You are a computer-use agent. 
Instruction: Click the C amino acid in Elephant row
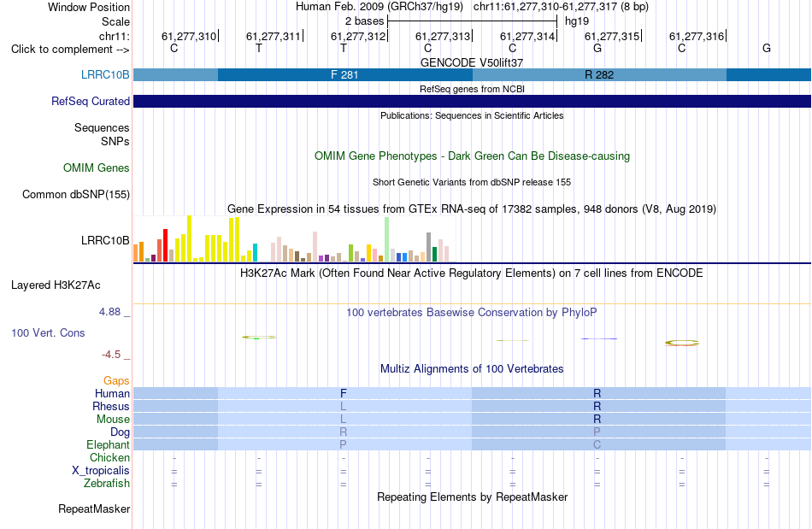pos(597,444)
